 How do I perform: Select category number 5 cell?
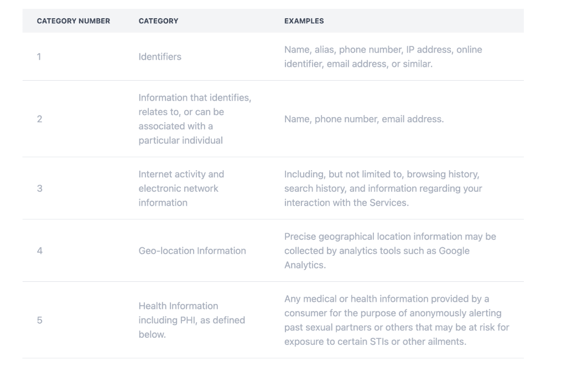pyautogui.click(x=39, y=321)
